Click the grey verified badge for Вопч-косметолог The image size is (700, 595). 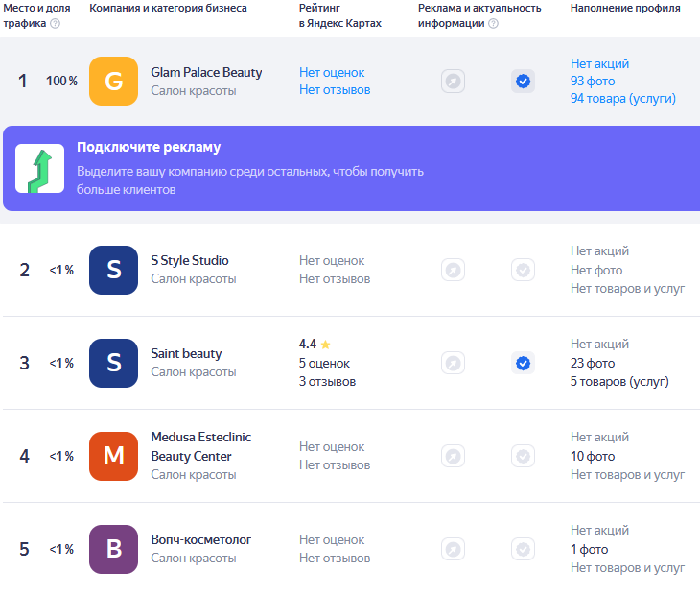[x=524, y=549]
